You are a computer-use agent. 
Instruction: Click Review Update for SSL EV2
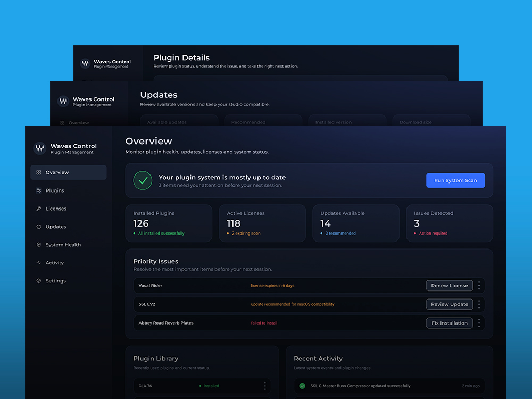click(x=450, y=304)
